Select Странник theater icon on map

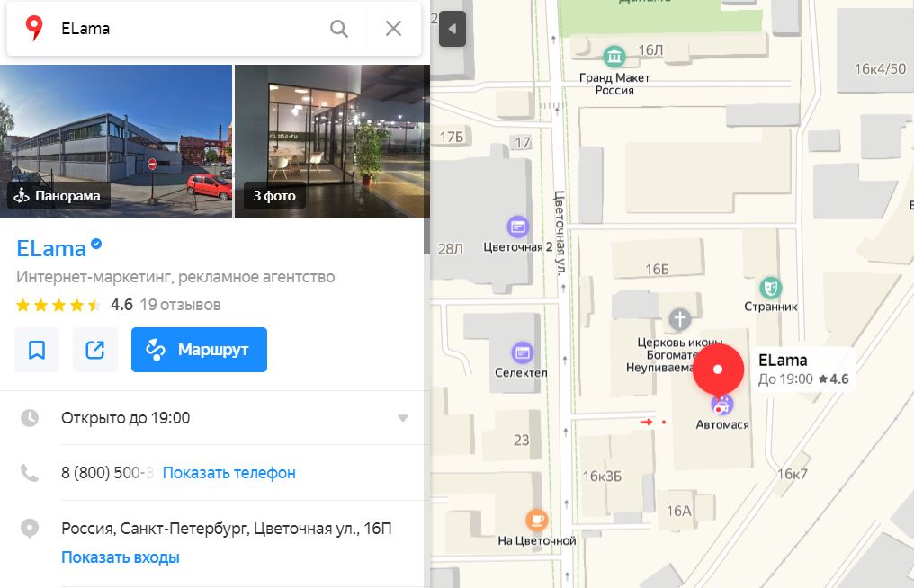coord(771,288)
